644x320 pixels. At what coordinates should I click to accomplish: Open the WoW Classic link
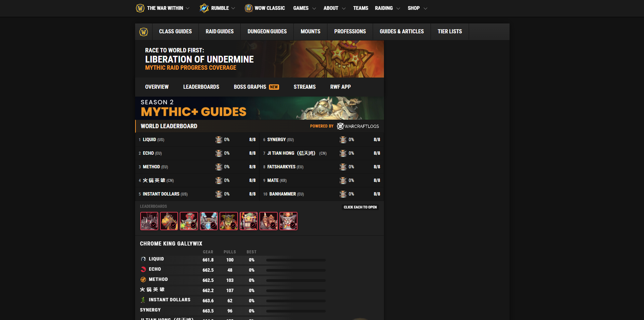coord(270,8)
